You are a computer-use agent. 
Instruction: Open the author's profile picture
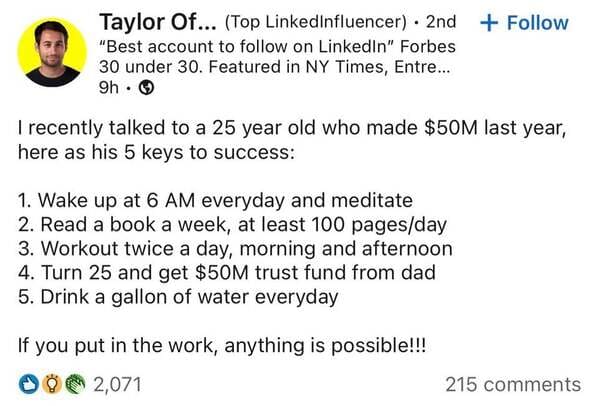[52, 52]
